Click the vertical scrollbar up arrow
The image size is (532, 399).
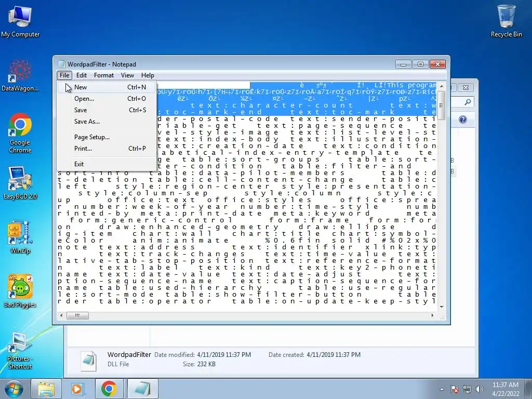(x=442, y=86)
